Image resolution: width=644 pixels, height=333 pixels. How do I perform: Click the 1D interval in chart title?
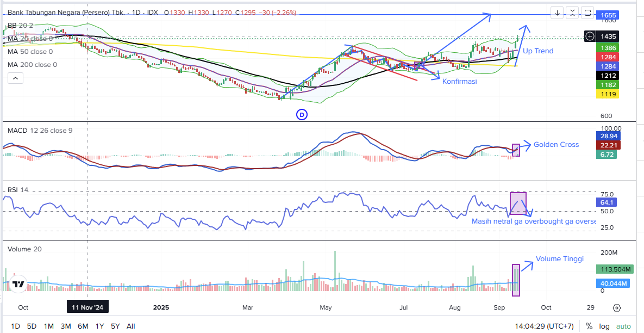[x=137, y=13]
